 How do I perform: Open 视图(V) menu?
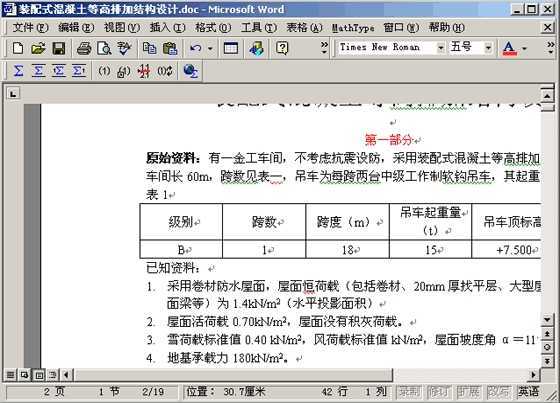point(121,28)
